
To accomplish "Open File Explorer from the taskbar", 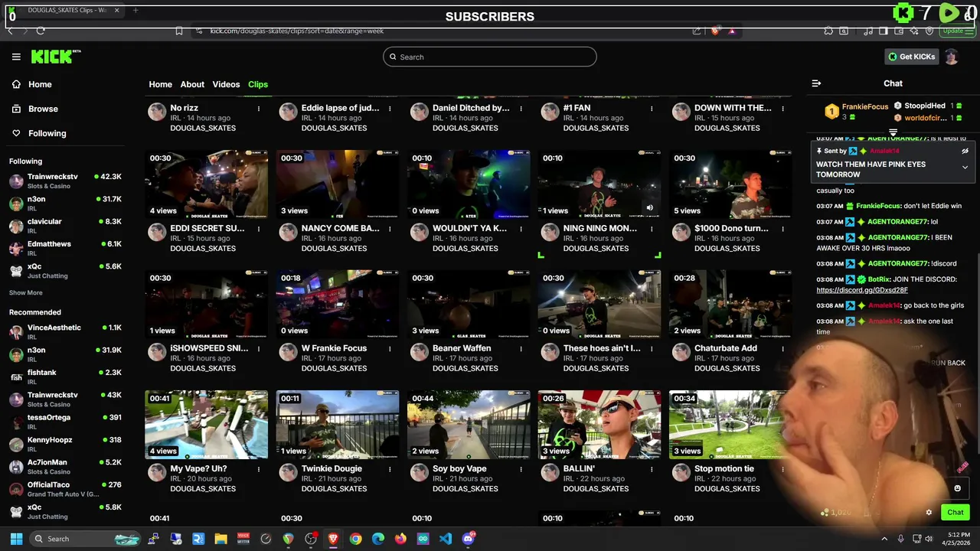I will coord(220,539).
